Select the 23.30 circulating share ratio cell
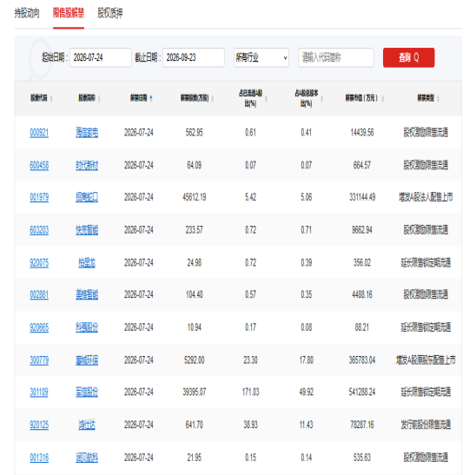This screenshot has width=476, height=475. [x=250, y=360]
